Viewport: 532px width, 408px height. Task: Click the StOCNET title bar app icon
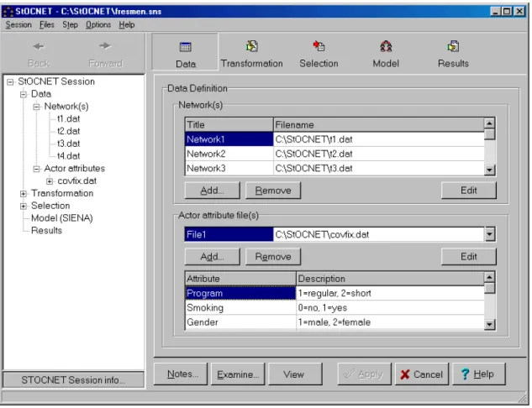[8, 12]
